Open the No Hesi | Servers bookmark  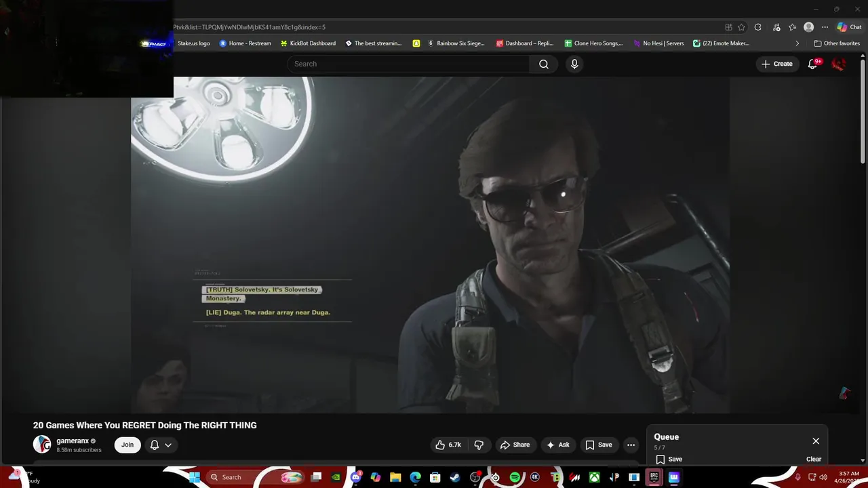point(658,43)
